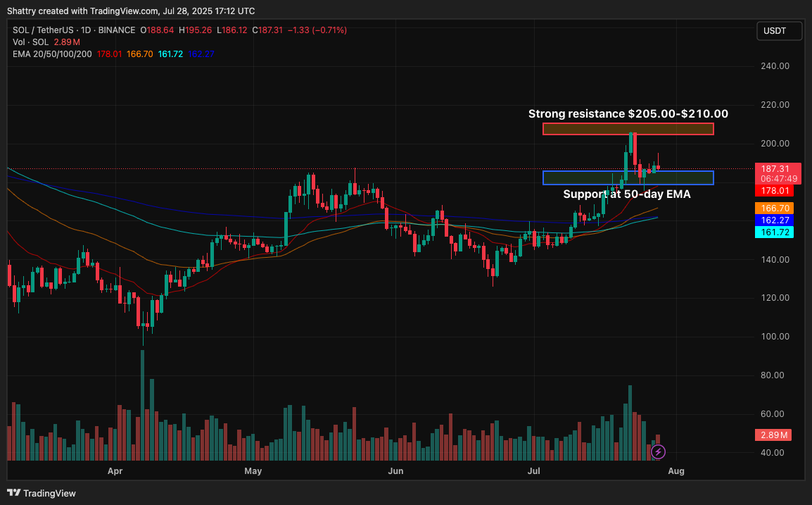The image size is (812, 505).
Task: Open the USDT currency dropdown
Action: point(779,30)
